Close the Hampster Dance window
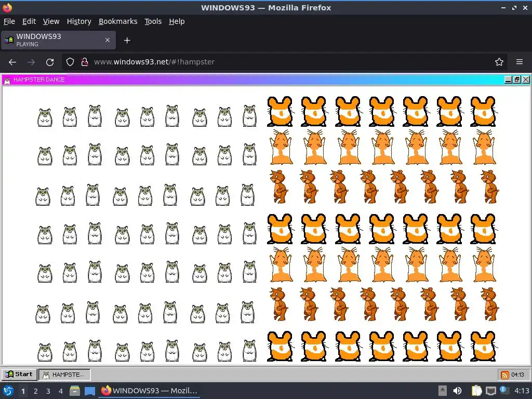The width and height of the screenshot is (532, 399). tap(526, 79)
